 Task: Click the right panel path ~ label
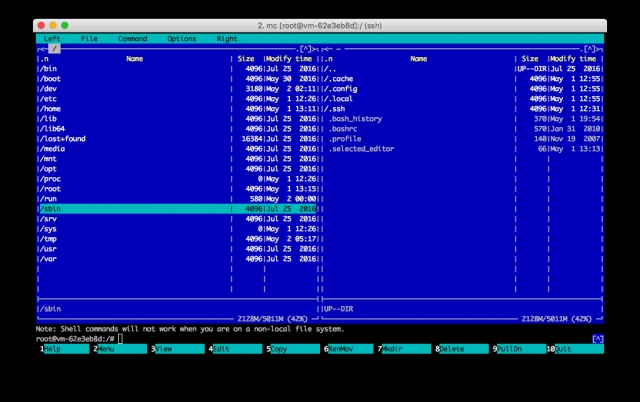(x=338, y=49)
